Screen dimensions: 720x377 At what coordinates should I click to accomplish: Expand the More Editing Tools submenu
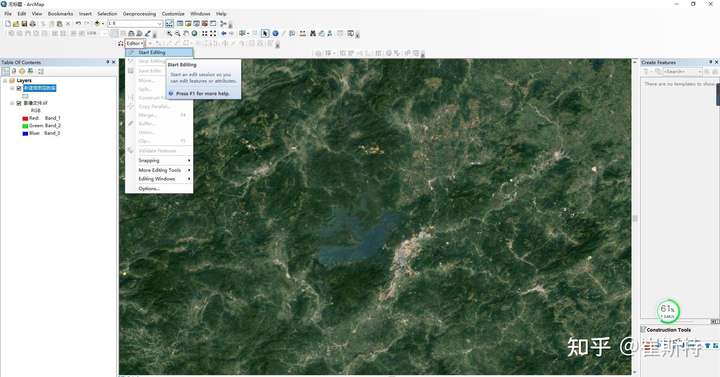tap(159, 170)
